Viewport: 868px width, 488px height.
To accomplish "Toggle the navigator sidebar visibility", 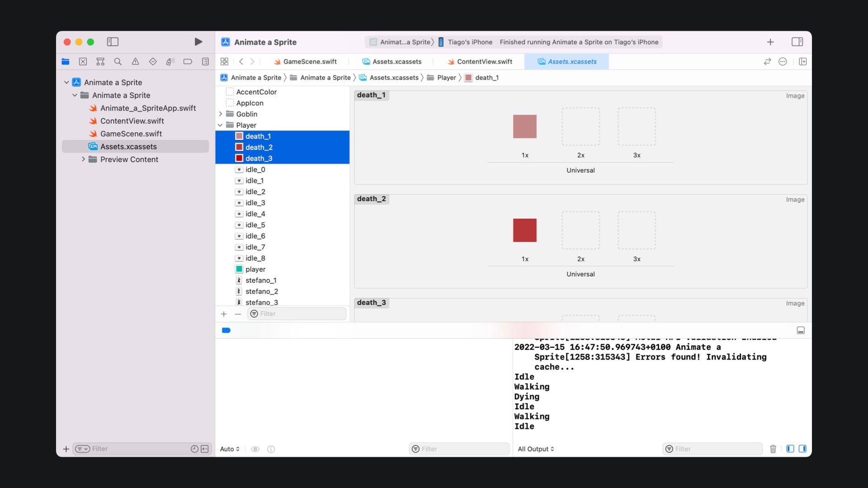I will (x=113, y=42).
